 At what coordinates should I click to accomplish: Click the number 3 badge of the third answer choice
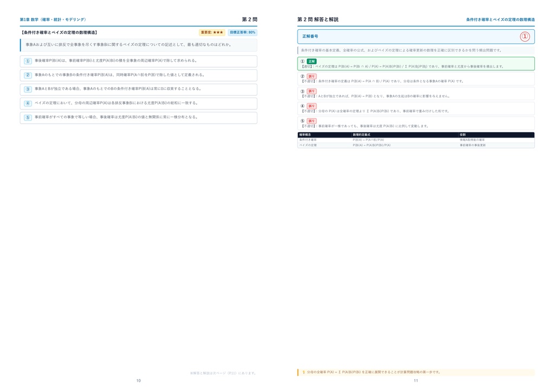coord(28,89)
